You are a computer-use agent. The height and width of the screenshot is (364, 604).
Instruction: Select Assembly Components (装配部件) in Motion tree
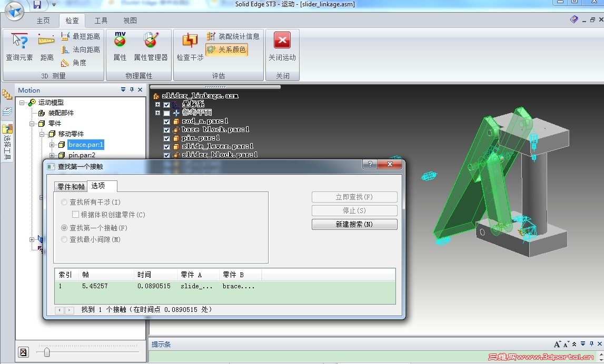[61, 113]
